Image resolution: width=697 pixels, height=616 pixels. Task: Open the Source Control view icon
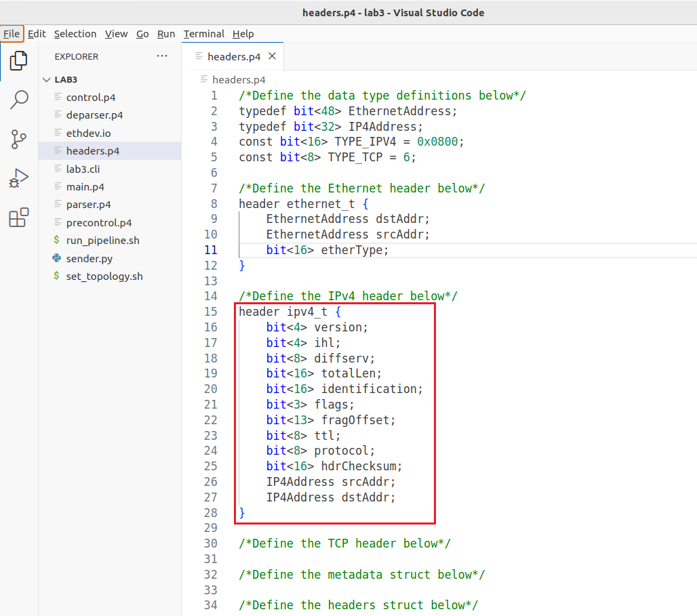(x=19, y=139)
